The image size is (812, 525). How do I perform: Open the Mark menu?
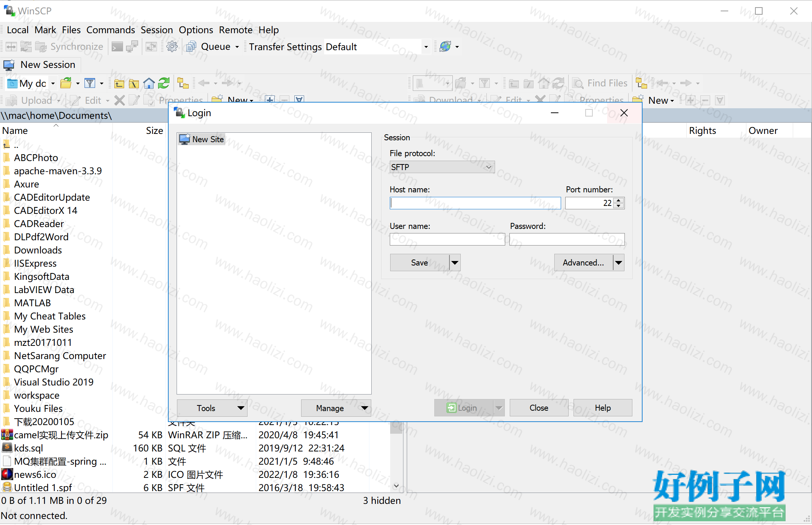45,30
